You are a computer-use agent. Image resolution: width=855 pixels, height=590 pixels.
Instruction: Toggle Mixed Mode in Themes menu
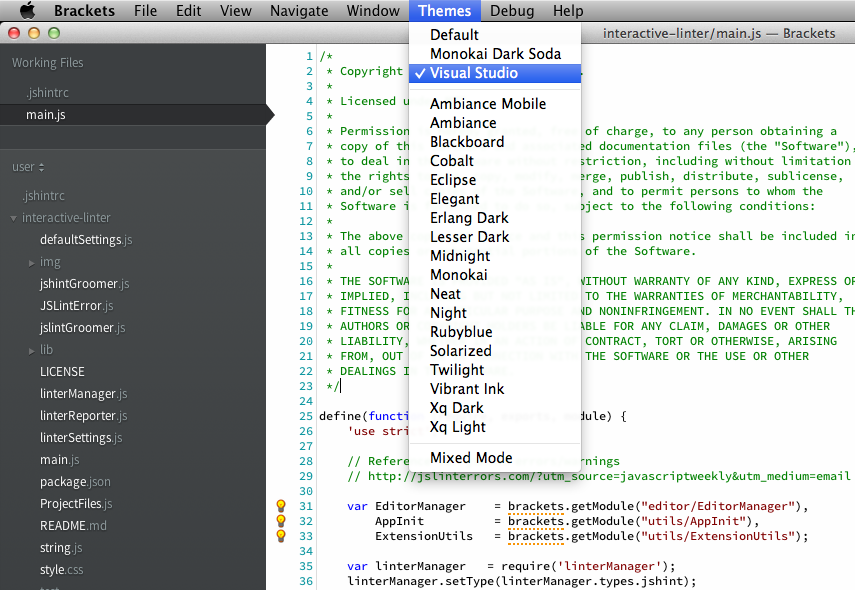495,457
